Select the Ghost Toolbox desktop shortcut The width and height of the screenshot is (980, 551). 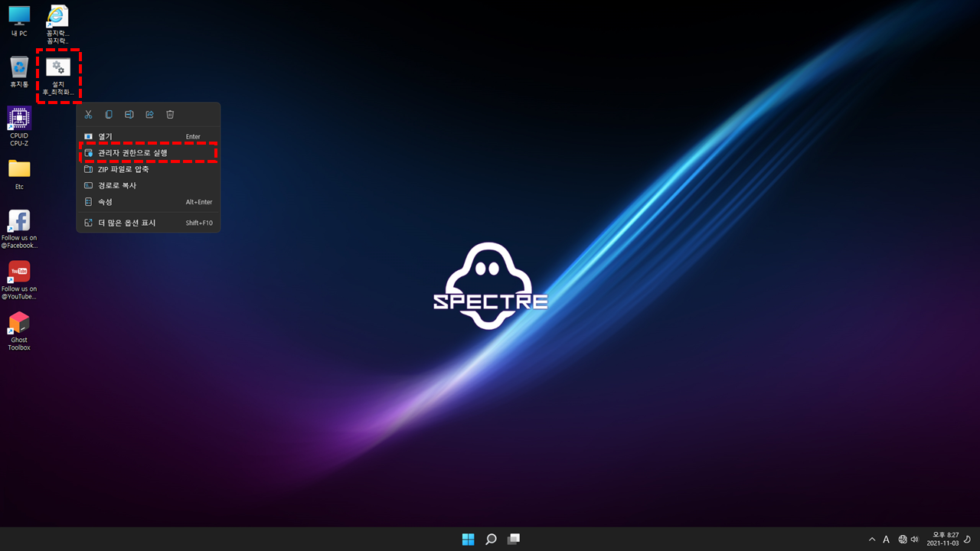click(19, 331)
